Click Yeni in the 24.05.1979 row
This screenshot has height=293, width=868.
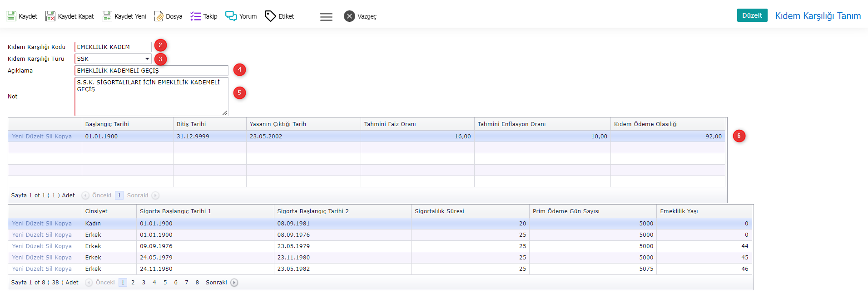pos(18,257)
